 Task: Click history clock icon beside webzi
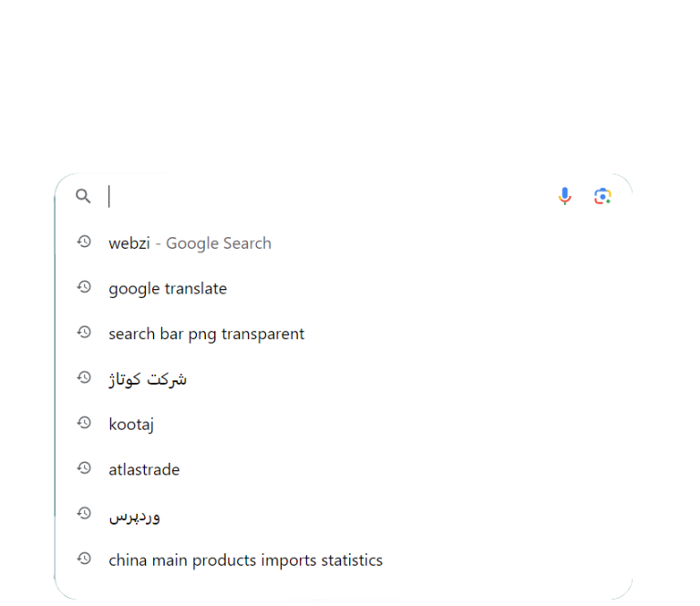(84, 241)
